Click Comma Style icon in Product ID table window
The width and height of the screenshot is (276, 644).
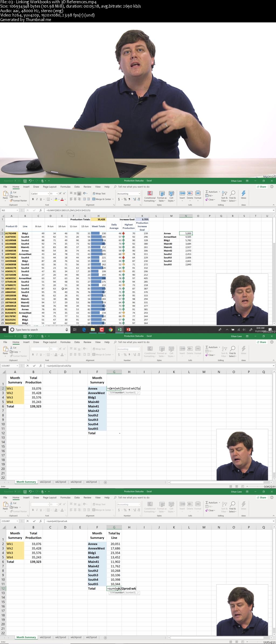coord(129,199)
